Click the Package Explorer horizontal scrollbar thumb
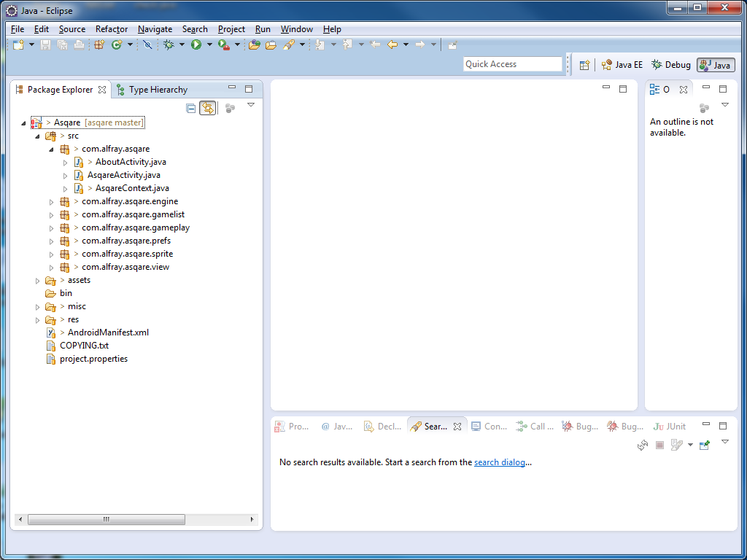The height and width of the screenshot is (560, 747). (x=107, y=519)
